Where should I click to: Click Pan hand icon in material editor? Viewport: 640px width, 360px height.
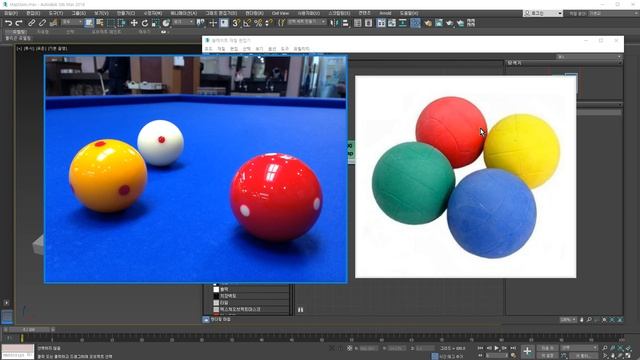[x=582, y=320]
